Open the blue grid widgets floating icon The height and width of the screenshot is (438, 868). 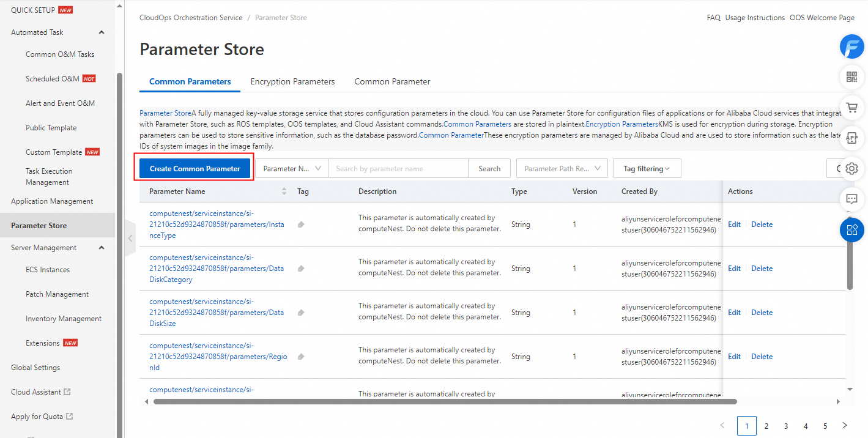tap(851, 230)
